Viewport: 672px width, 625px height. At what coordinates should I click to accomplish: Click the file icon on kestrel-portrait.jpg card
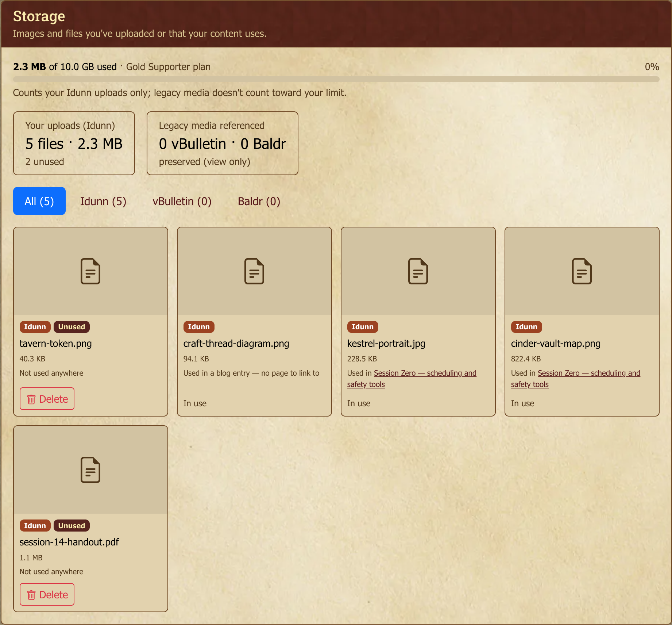[x=418, y=271]
